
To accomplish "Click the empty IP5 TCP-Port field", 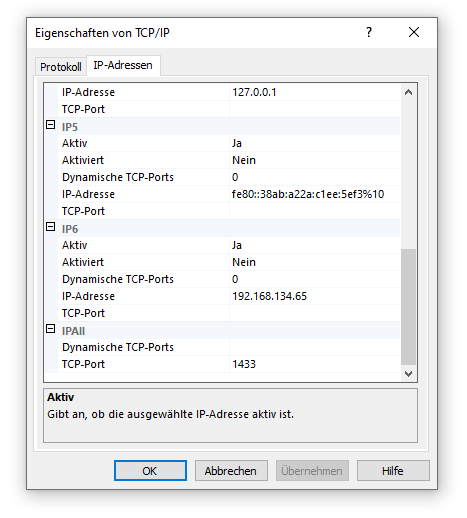I will point(315,211).
